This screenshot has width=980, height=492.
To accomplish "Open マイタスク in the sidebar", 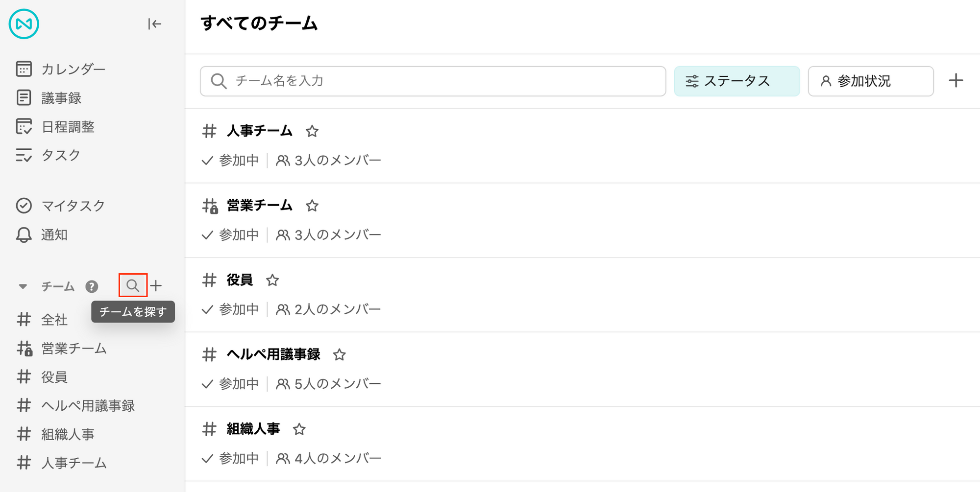I will pos(60,206).
